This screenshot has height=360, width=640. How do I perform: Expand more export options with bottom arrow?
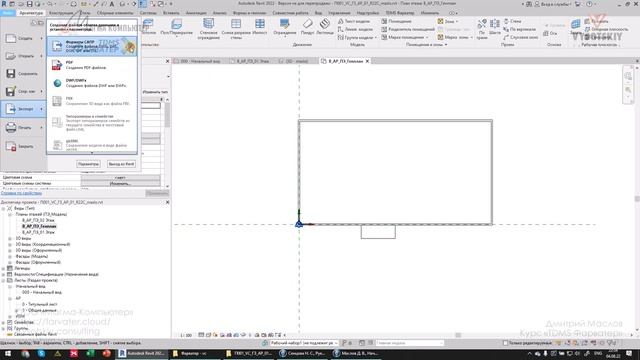tap(92, 153)
